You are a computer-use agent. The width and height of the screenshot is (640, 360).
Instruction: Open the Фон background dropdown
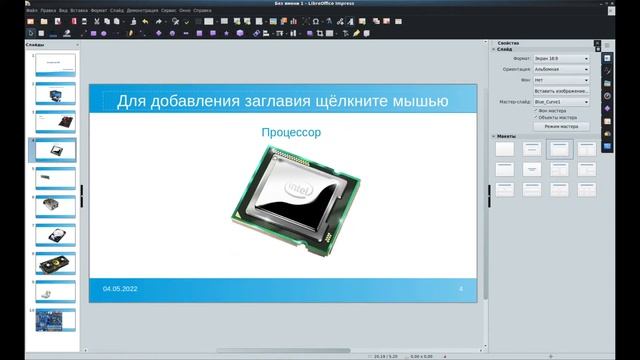tap(561, 80)
